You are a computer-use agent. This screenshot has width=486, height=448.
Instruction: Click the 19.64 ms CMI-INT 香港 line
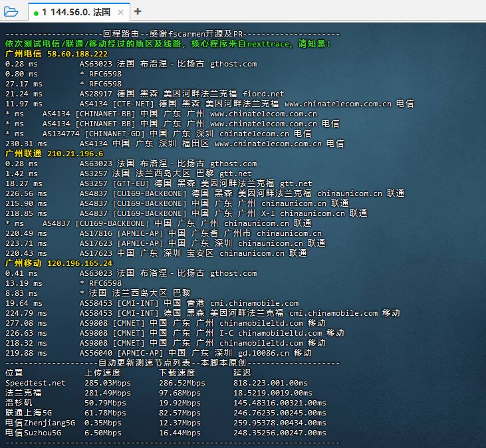pyautogui.click(x=152, y=303)
